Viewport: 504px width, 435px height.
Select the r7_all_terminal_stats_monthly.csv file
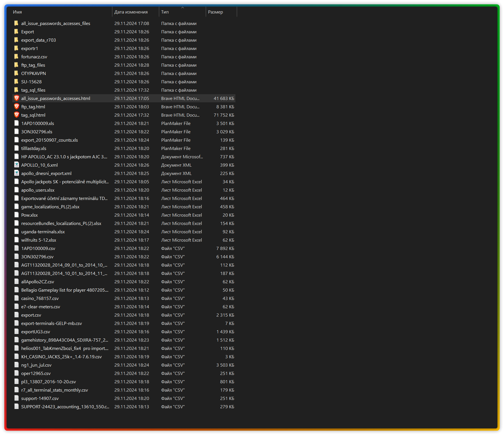[x=124, y=390]
